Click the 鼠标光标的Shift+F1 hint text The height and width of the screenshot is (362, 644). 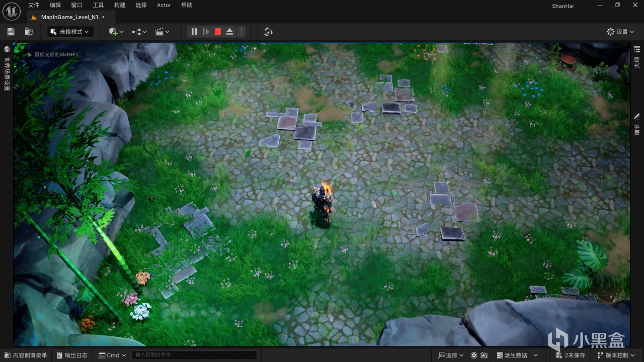(x=56, y=54)
